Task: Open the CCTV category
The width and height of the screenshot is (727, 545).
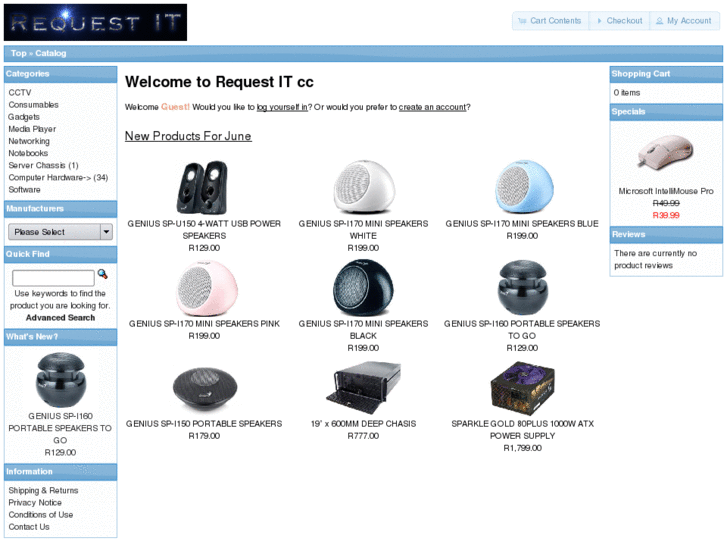Action: click(x=20, y=92)
